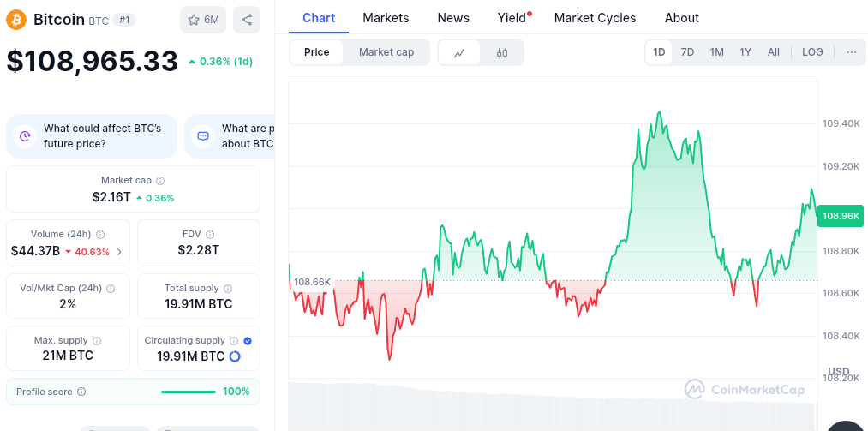Click the 108.40K axis label
Image resolution: width=868 pixels, height=431 pixels.
[x=841, y=336]
